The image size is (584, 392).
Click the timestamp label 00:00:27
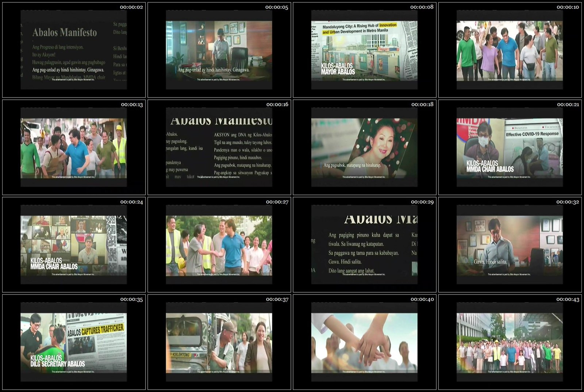coord(277,202)
